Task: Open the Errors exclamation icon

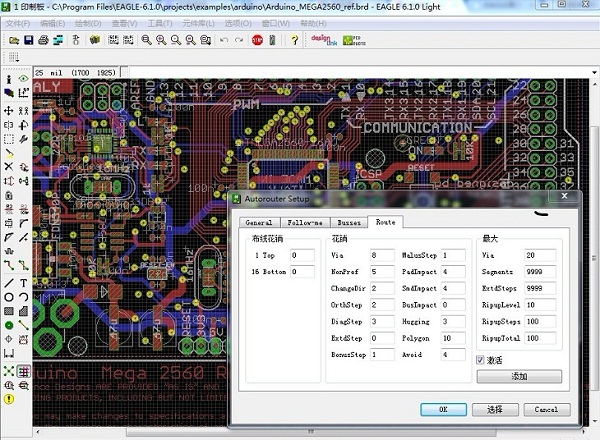Action: [x=9, y=399]
